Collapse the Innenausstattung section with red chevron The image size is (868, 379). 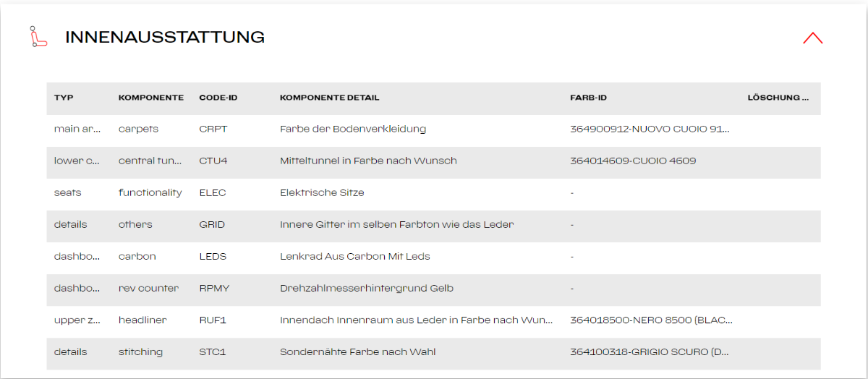pyautogui.click(x=812, y=38)
